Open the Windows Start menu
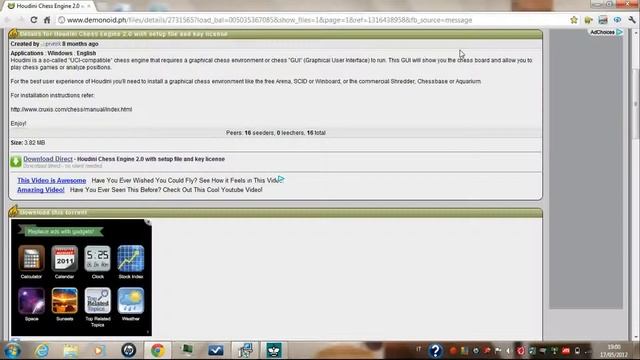The height and width of the screenshot is (360, 640). pyautogui.click(x=12, y=350)
